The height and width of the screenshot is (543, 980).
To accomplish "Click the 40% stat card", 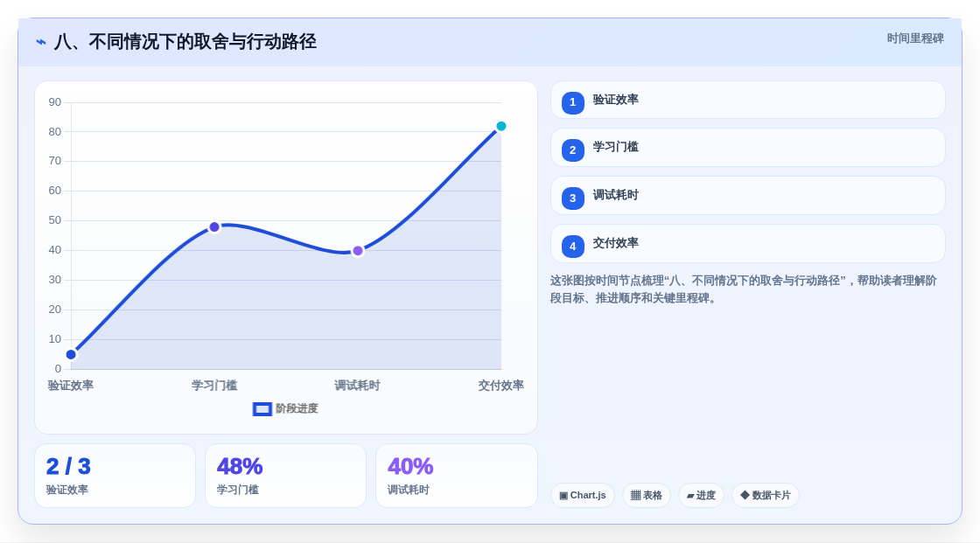I will coord(457,476).
